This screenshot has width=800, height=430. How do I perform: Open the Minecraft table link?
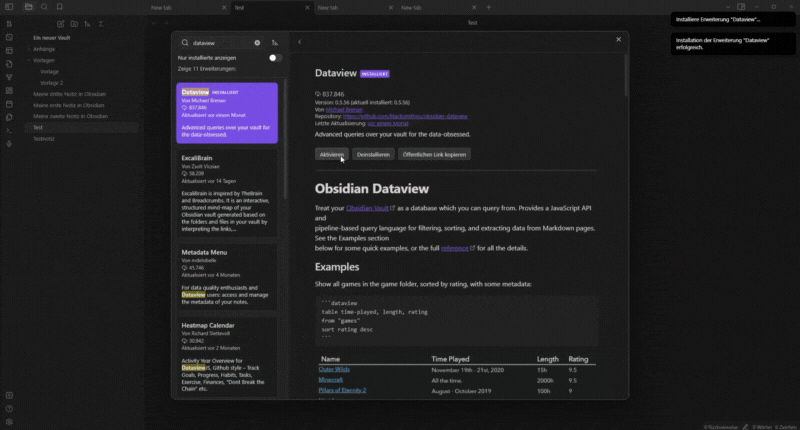coord(331,380)
